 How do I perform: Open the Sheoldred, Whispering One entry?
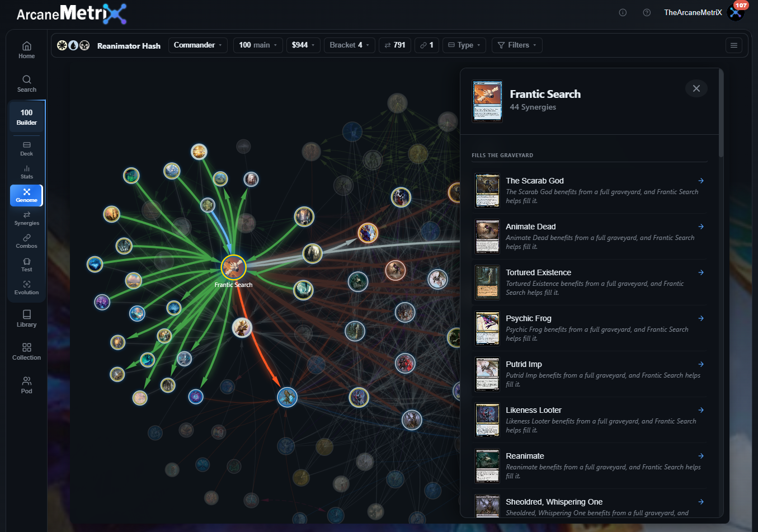(x=590, y=503)
